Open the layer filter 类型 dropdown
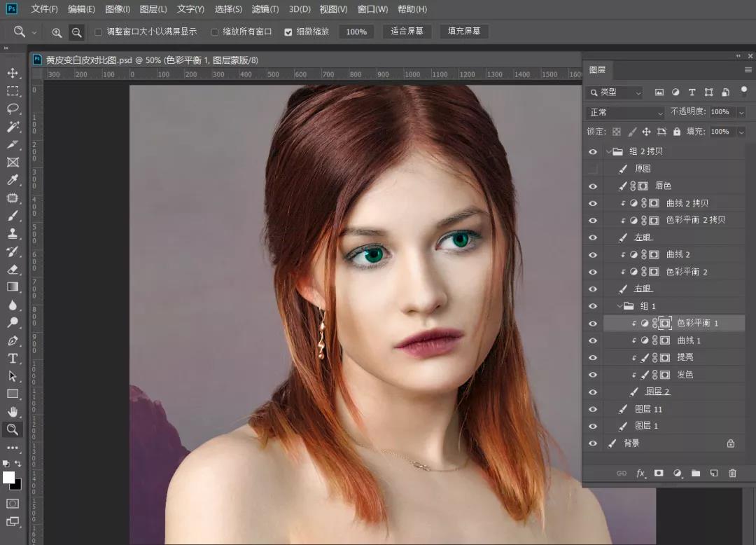This screenshot has height=545, width=756. click(615, 92)
